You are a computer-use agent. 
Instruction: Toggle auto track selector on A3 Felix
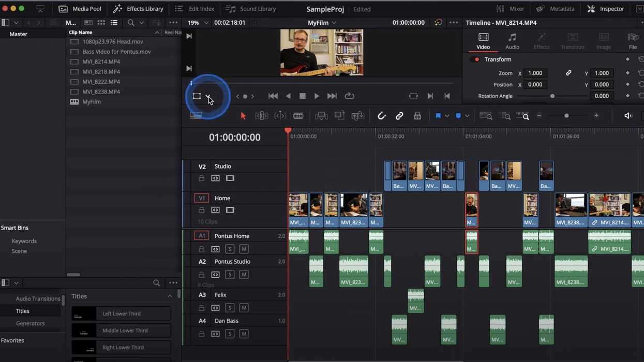point(215,308)
